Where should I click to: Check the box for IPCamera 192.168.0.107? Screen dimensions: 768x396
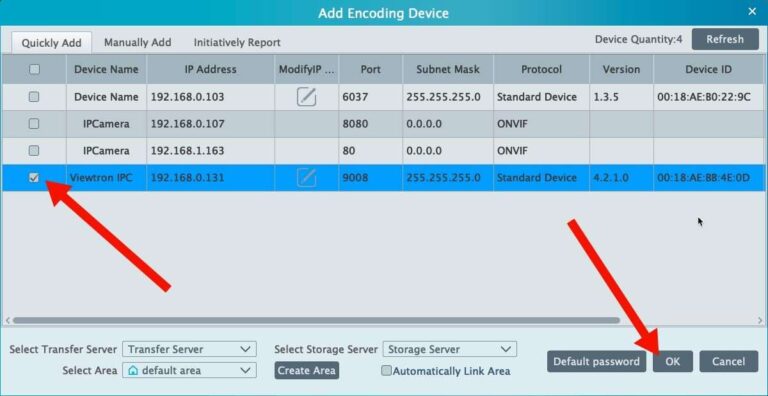[x=34, y=124]
